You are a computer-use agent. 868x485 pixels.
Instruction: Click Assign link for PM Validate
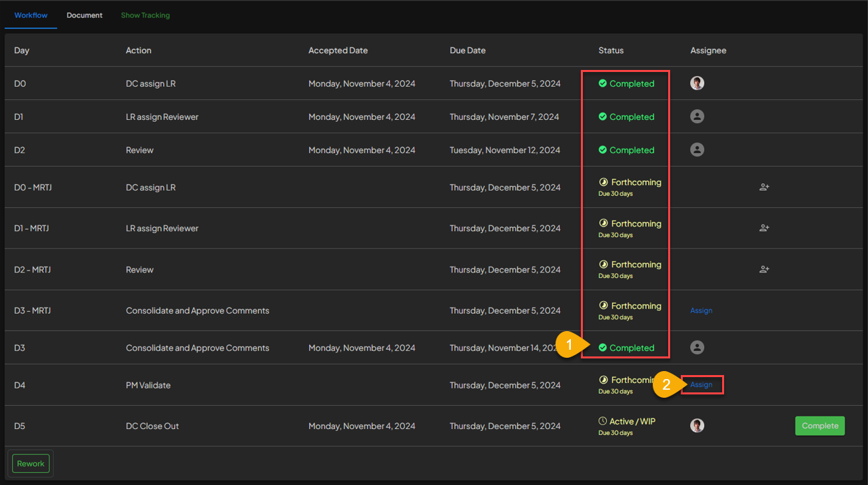pos(701,384)
